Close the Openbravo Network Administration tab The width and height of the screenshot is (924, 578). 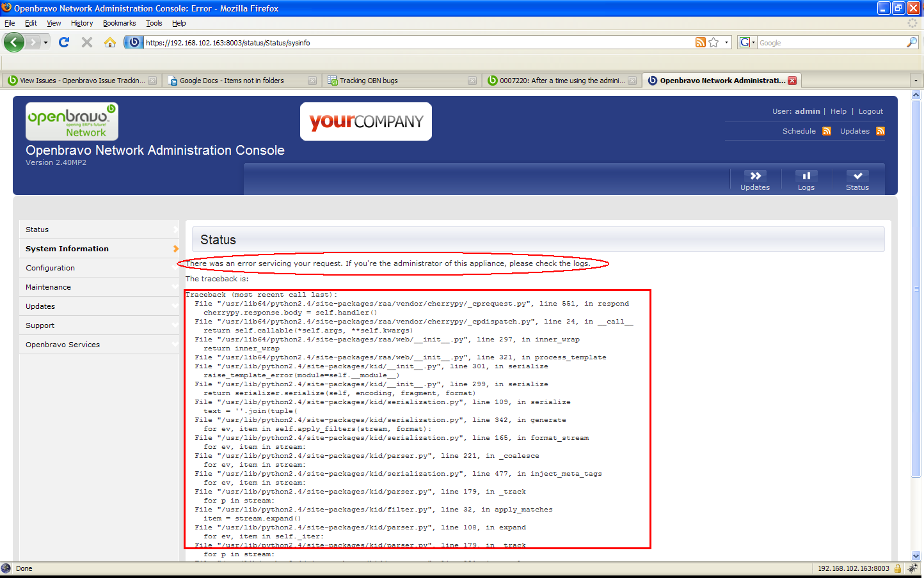[x=792, y=81]
